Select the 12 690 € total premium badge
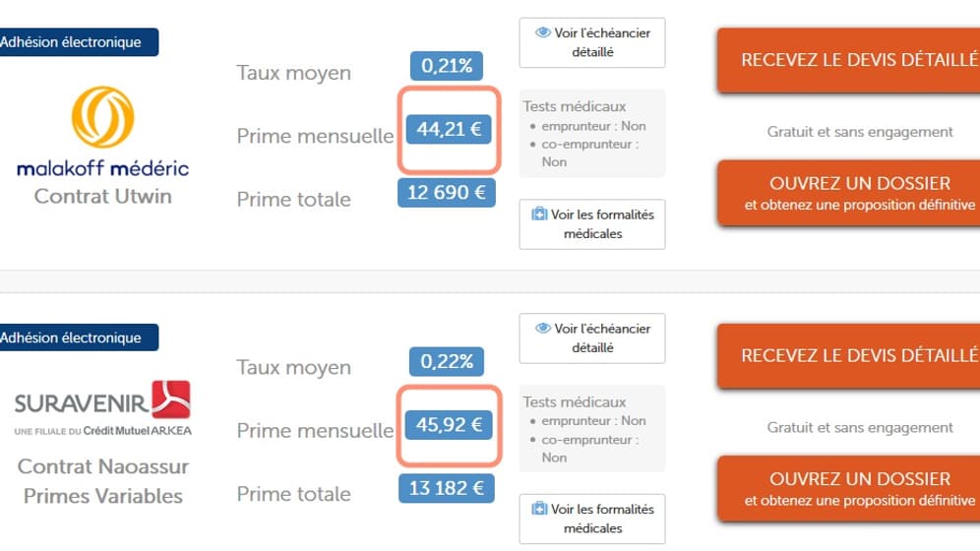 [x=447, y=193]
